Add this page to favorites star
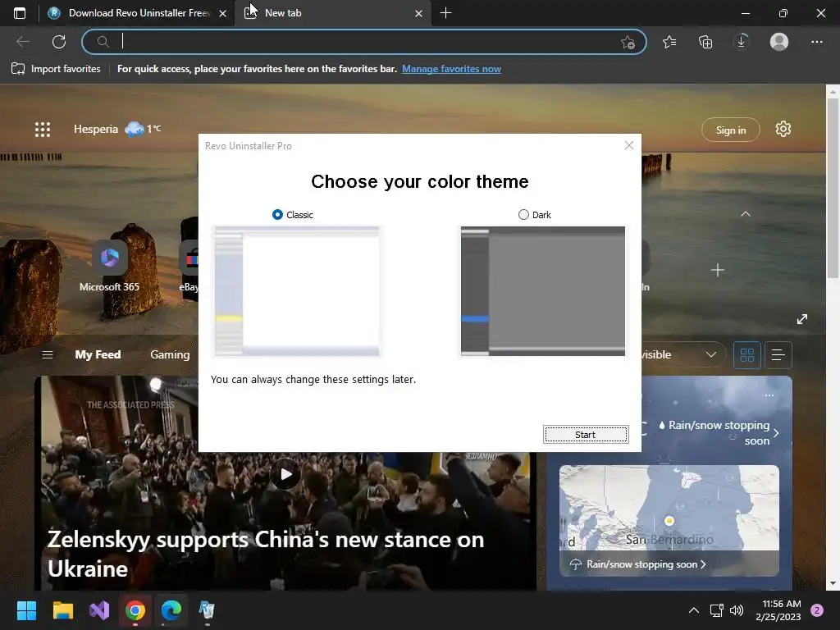 coord(628,42)
